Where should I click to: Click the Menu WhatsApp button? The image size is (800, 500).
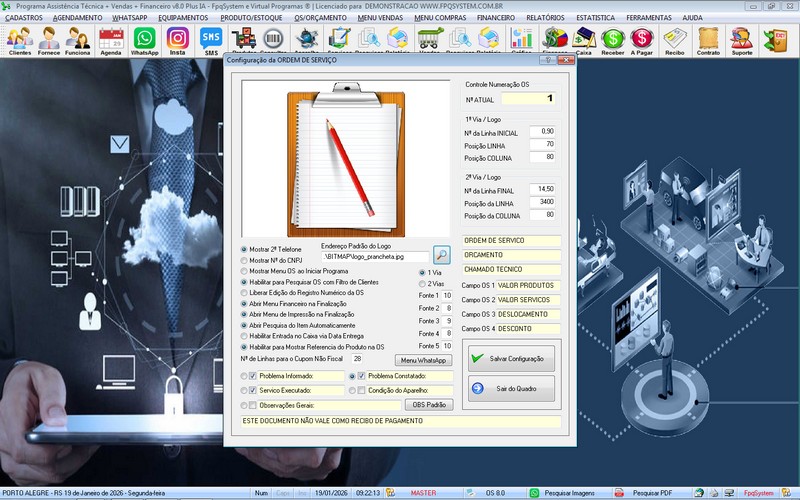(423, 360)
